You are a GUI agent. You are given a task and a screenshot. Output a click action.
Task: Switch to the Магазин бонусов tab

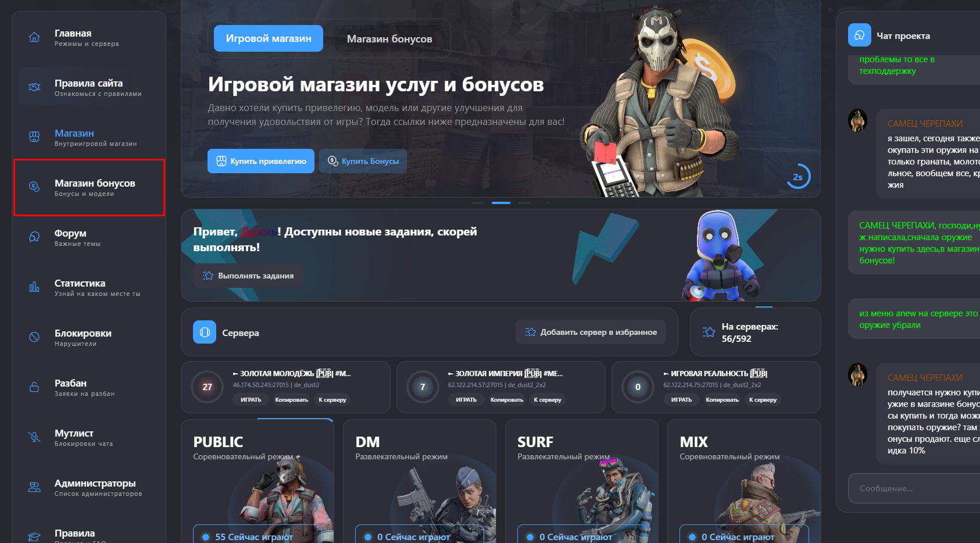[389, 39]
